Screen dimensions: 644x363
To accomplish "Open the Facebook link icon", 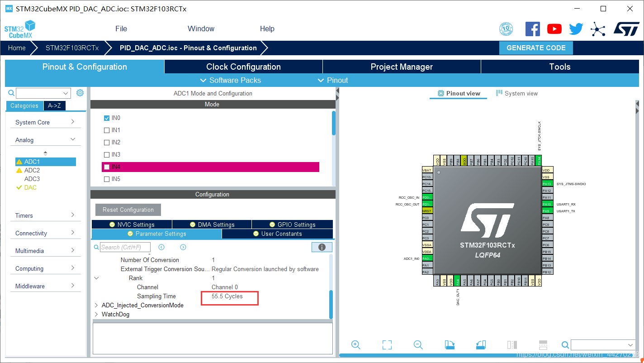I will pyautogui.click(x=533, y=29).
